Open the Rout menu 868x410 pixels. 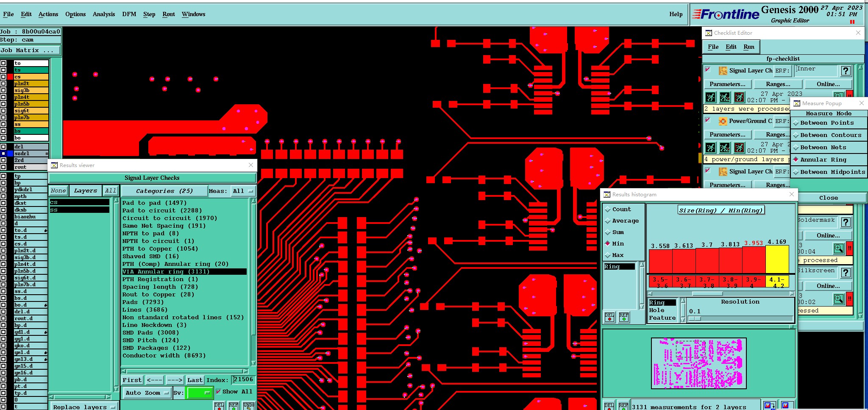tap(169, 14)
